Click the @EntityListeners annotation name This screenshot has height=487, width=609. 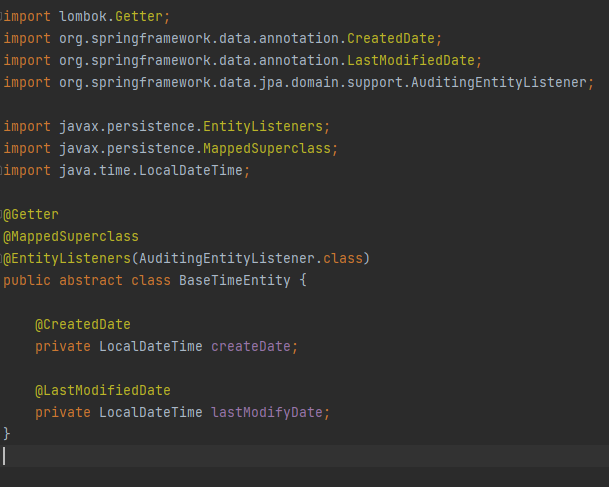point(67,258)
